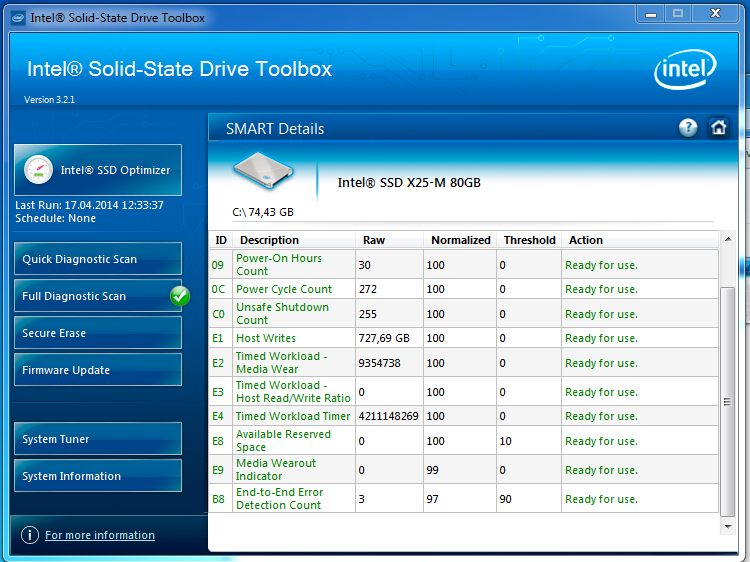Screen dimensions: 750x562
Task: Run Intel SSD Optimizer
Action: 98,170
